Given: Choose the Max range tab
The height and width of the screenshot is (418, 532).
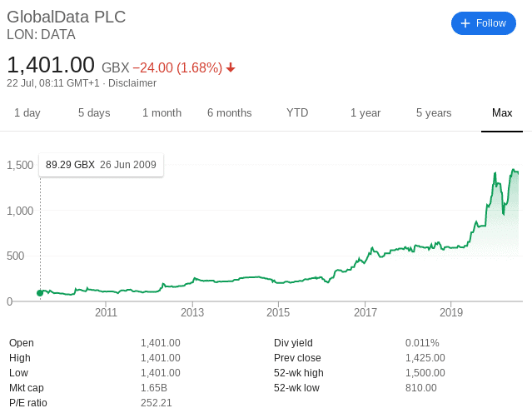Looking at the screenshot, I should coord(502,112).
